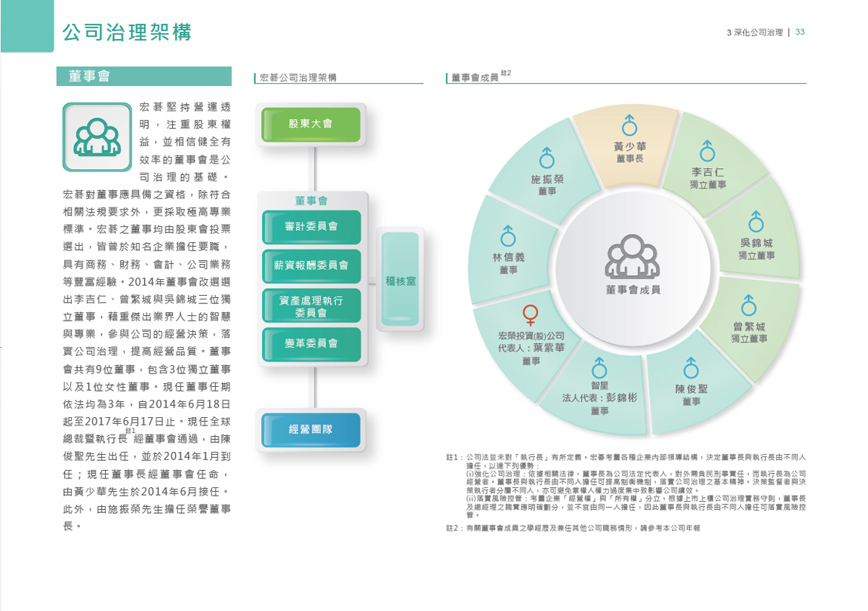Click the male icon above 施振榮
The image size is (868, 611).
coord(547,158)
